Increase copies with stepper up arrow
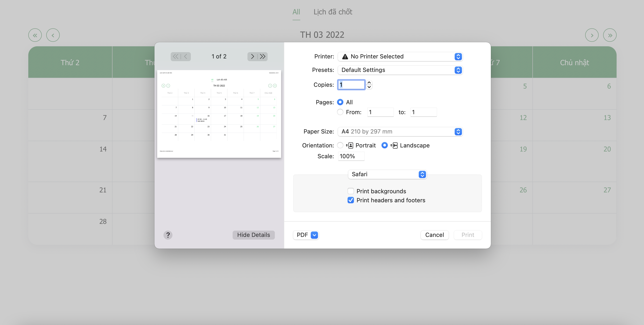 pyautogui.click(x=369, y=82)
